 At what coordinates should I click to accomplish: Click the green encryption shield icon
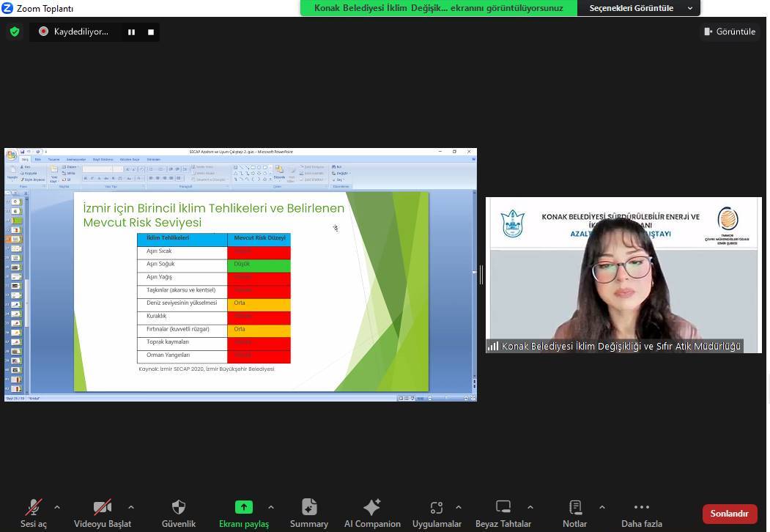point(15,32)
